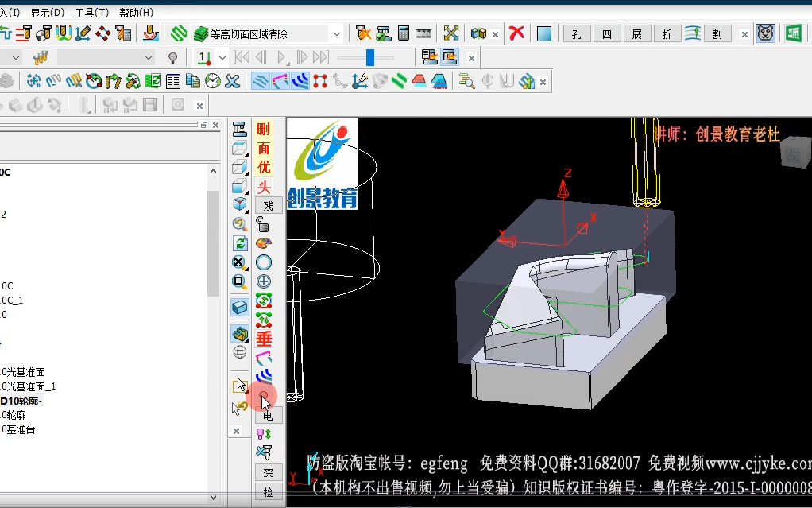This screenshot has height=508, width=812.
Task: Click the green stacked-layers strategy icon
Action: coord(201,34)
